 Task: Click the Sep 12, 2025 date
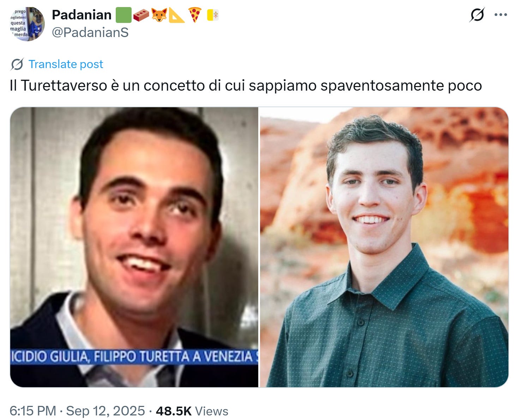[105, 411]
